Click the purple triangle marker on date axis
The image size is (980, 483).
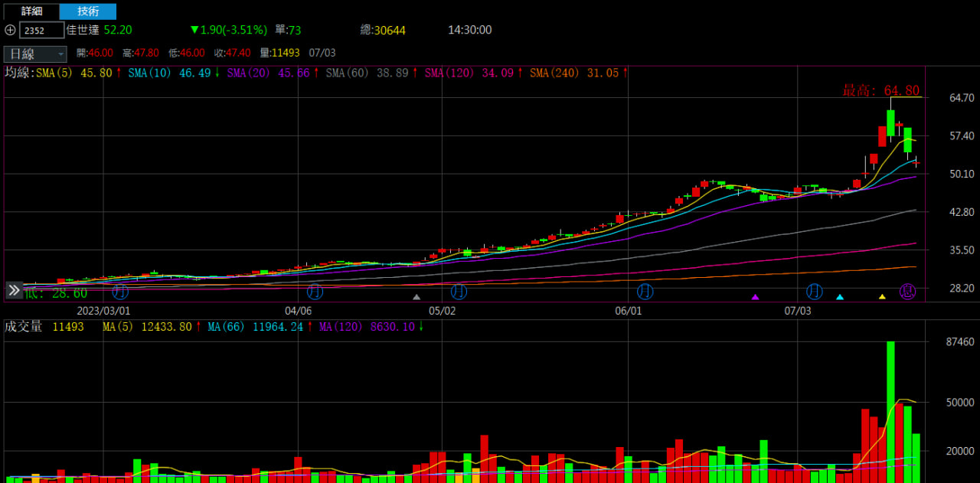pos(755,297)
